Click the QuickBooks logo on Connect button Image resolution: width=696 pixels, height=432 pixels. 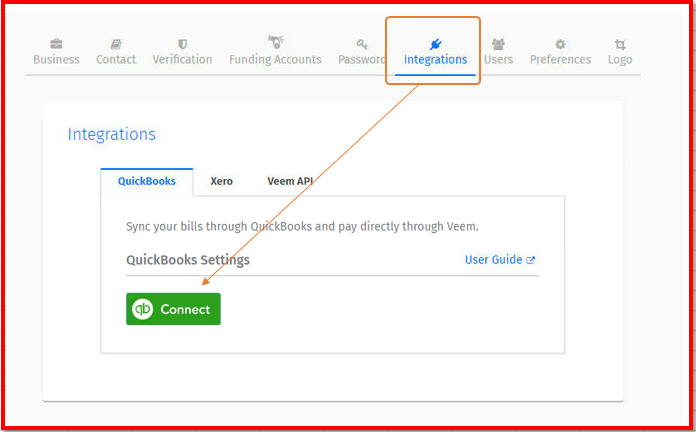click(142, 309)
